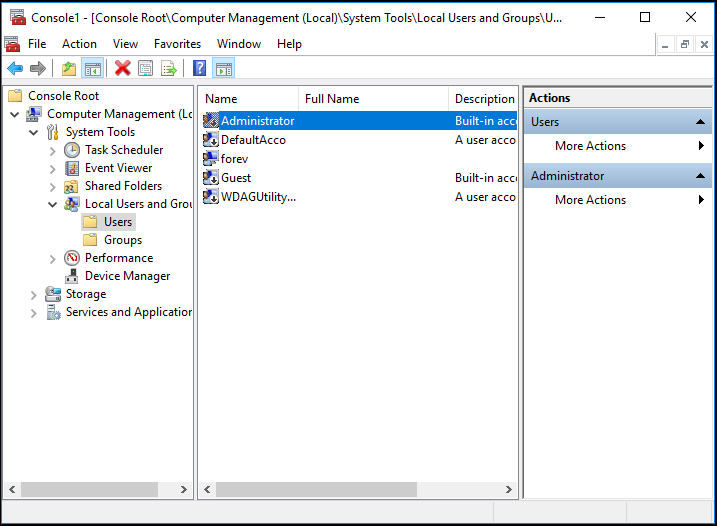The width and height of the screenshot is (717, 526).
Task: Collapse the Users section in Actions pane
Action: tap(700, 122)
